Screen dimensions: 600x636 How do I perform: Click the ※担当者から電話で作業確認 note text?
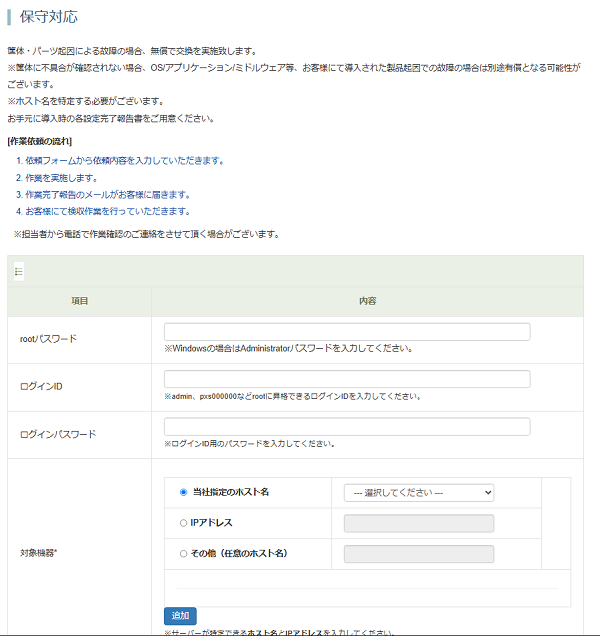tap(146, 234)
